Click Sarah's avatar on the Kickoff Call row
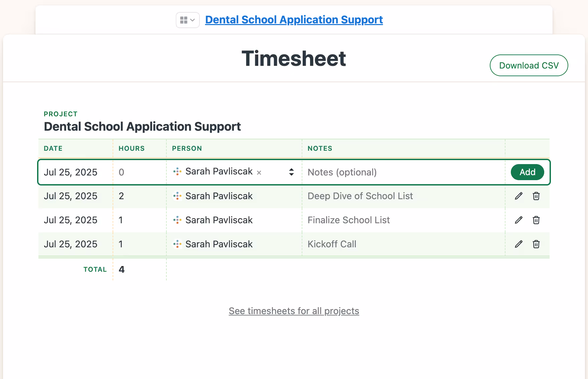 177,244
